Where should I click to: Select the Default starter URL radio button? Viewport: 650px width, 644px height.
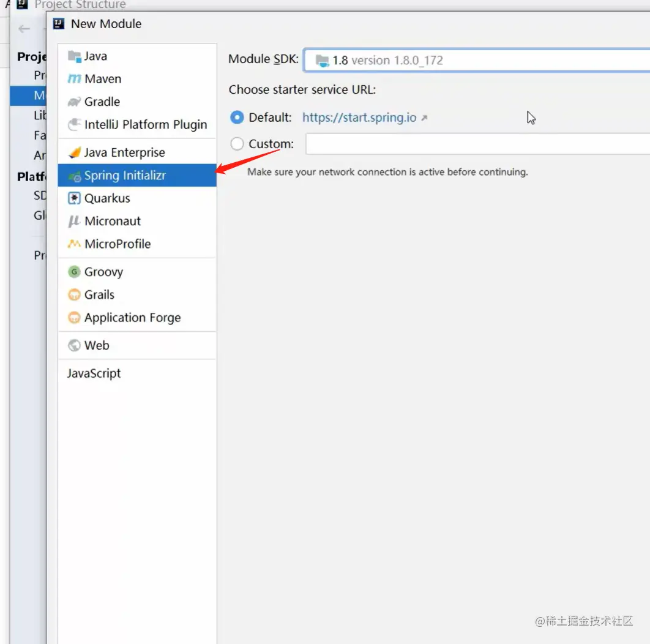click(237, 118)
